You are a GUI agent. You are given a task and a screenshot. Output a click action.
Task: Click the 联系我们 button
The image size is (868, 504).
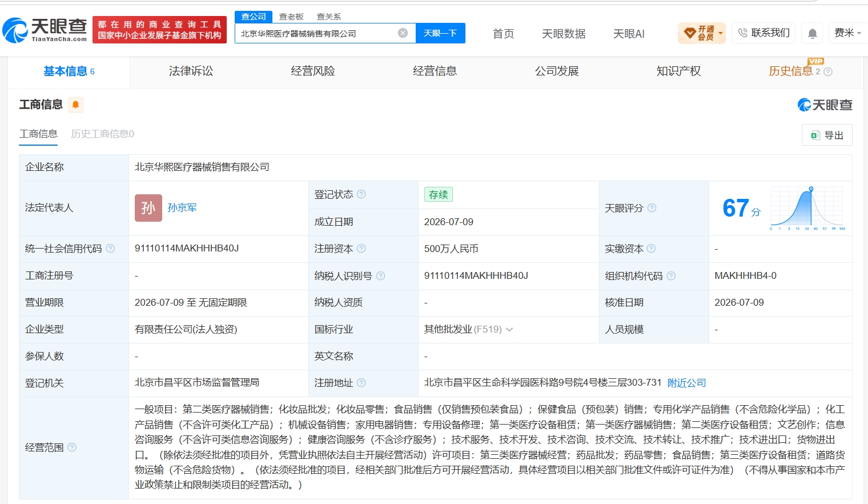(763, 33)
